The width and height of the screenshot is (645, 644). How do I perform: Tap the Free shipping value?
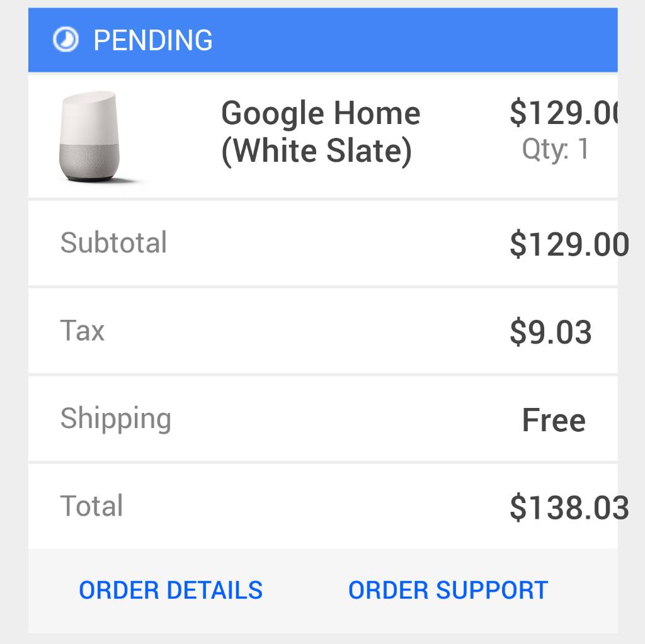[554, 420]
